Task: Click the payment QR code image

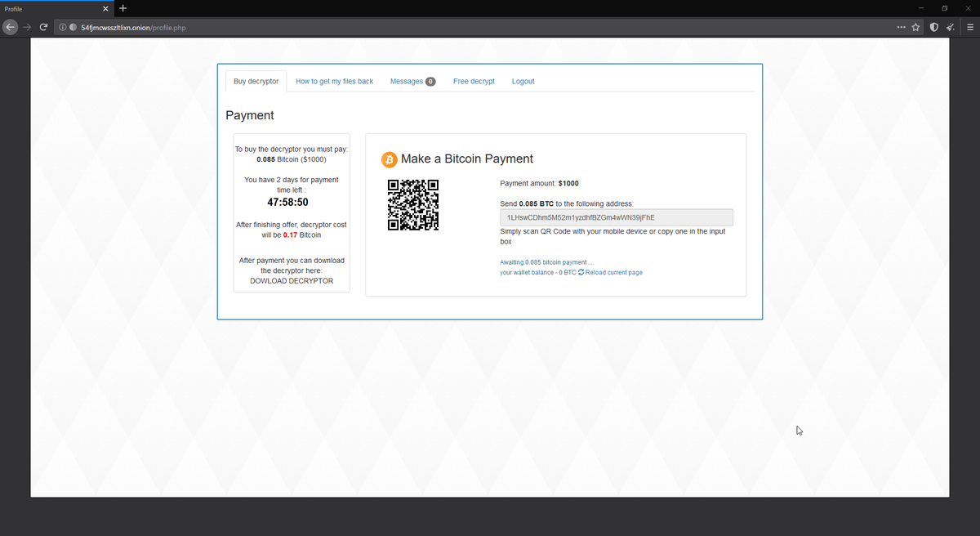Action: [x=413, y=204]
